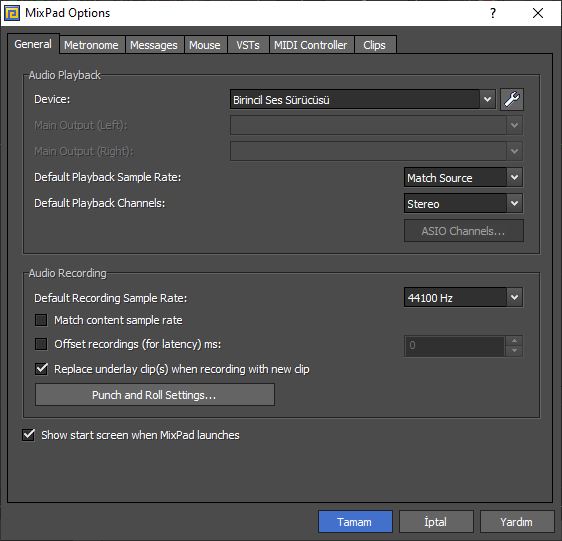Screen dimensions: 562x541
Task: Click the question mark help icon
Action: tap(493, 13)
